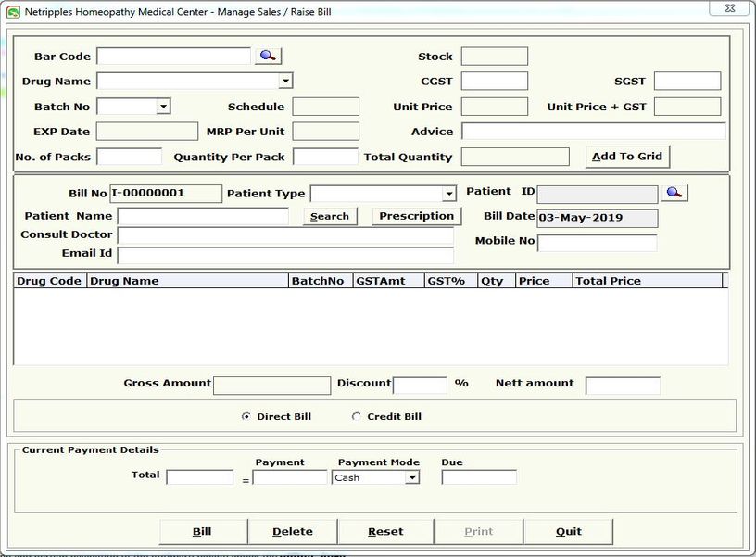
Task: Expand the Batch No dropdown
Action: click(x=163, y=106)
